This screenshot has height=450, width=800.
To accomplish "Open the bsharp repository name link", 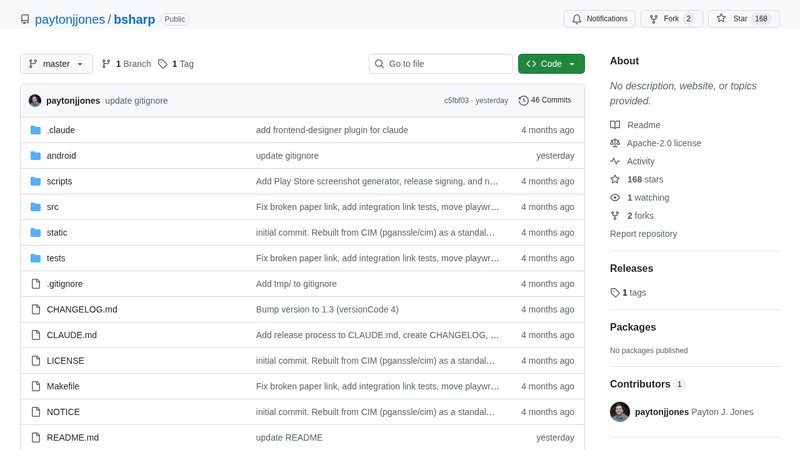I will point(134,19).
